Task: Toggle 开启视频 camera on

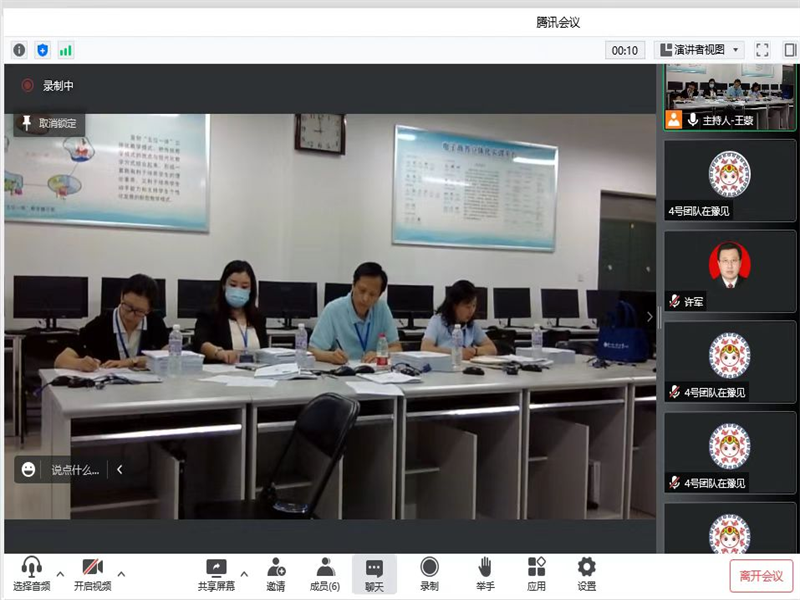Action: point(92,574)
